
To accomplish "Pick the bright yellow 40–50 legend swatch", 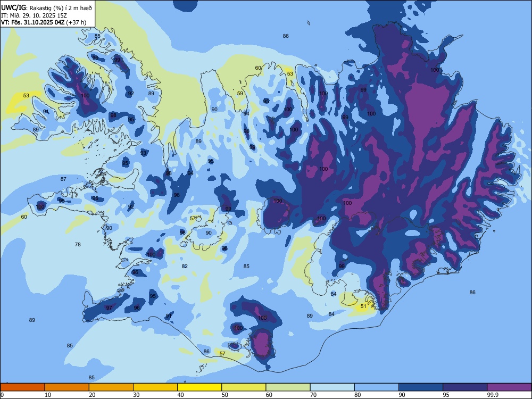I will click(x=199, y=387).
